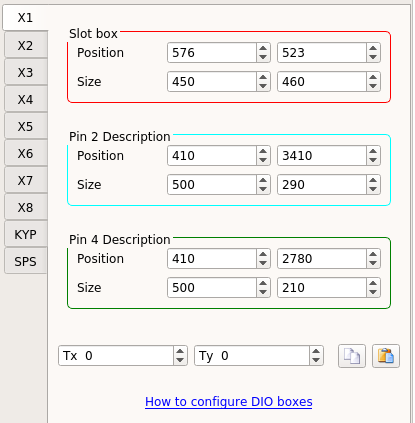This screenshot has width=415, height=423.
Task: Select the SPS tab
Action: 26,261
